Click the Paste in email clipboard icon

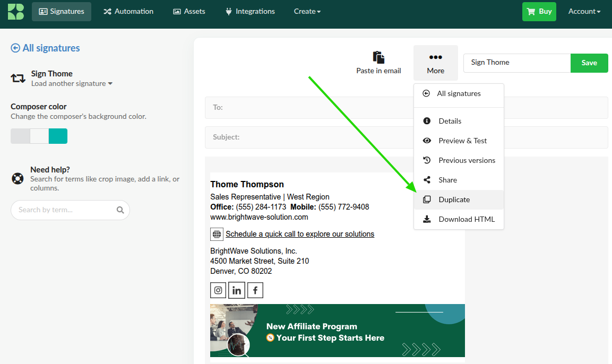point(378,57)
